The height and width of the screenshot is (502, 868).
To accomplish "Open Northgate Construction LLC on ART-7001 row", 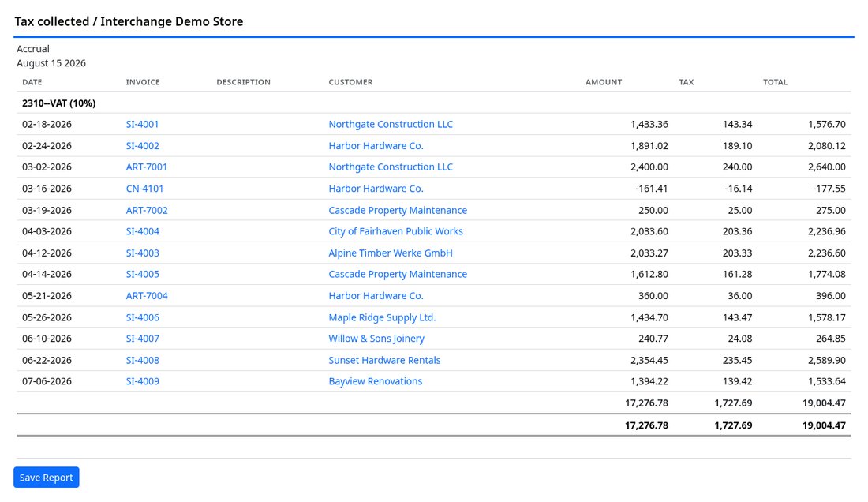I will point(391,167).
